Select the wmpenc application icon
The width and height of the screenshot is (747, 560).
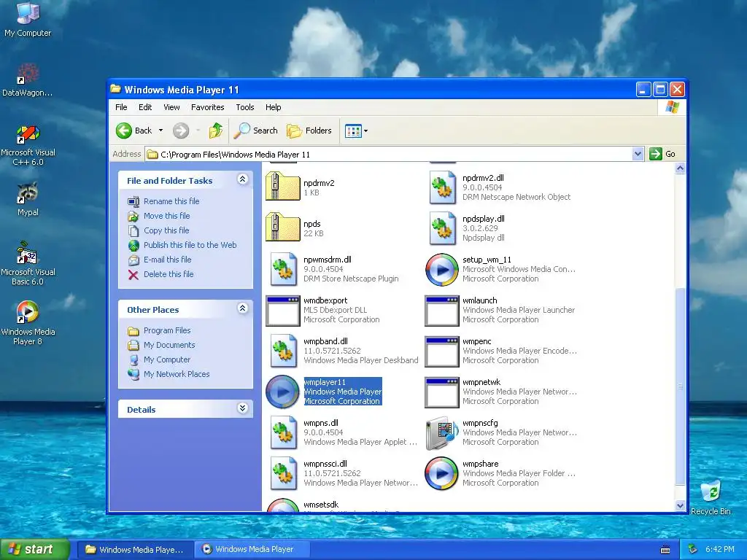click(441, 351)
